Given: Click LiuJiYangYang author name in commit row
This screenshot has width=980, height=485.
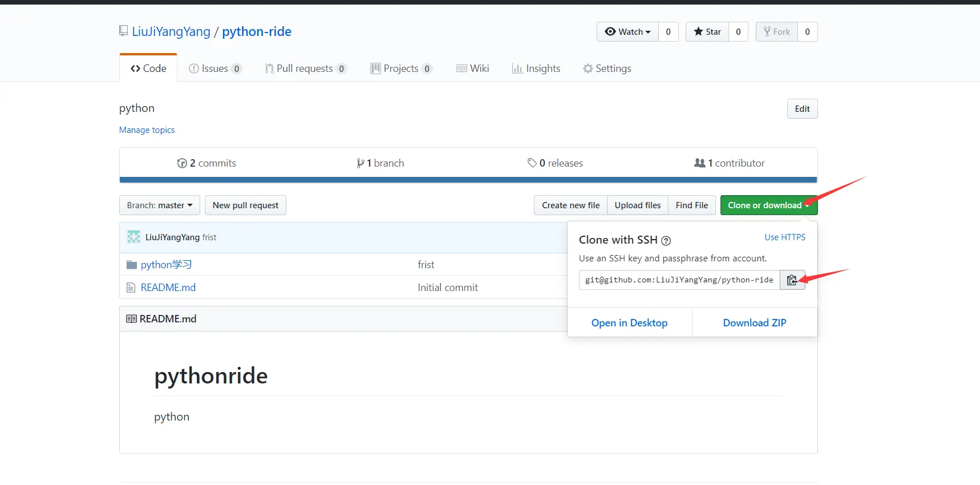Looking at the screenshot, I should [172, 237].
